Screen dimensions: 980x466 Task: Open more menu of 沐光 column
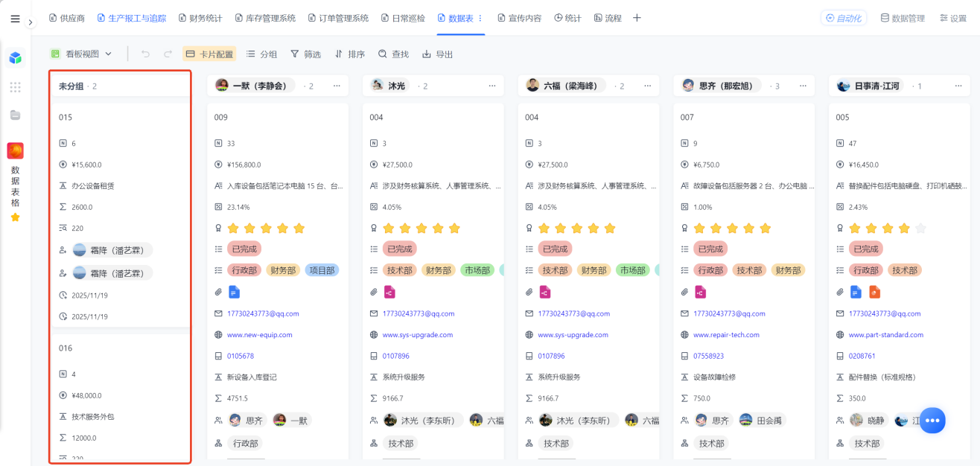[492, 86]
